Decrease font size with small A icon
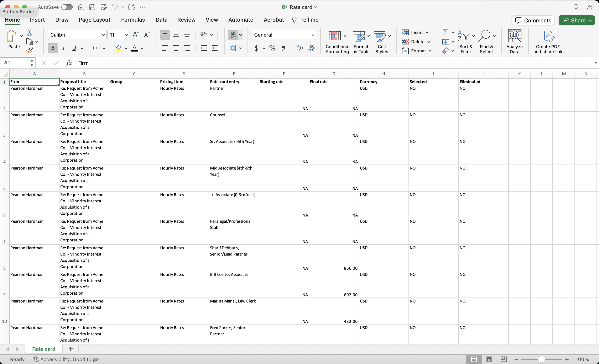This screenshot has width=599, height=364. [147, 35]
